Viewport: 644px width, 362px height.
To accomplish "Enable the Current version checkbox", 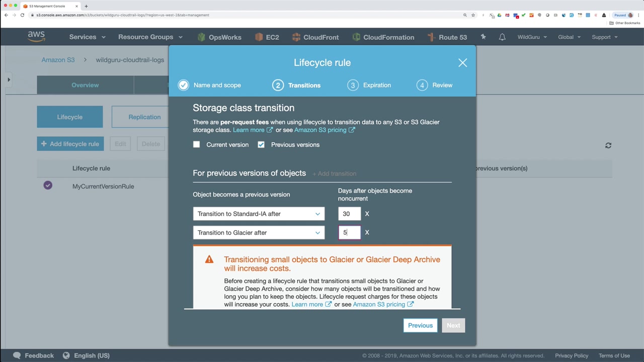I will click(196, 145).
